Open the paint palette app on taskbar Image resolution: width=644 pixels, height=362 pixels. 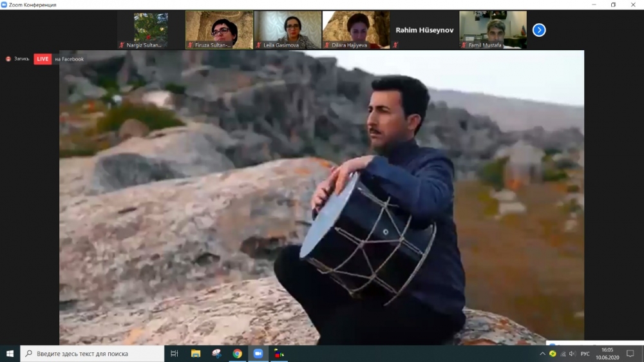[x=216, y=354]
